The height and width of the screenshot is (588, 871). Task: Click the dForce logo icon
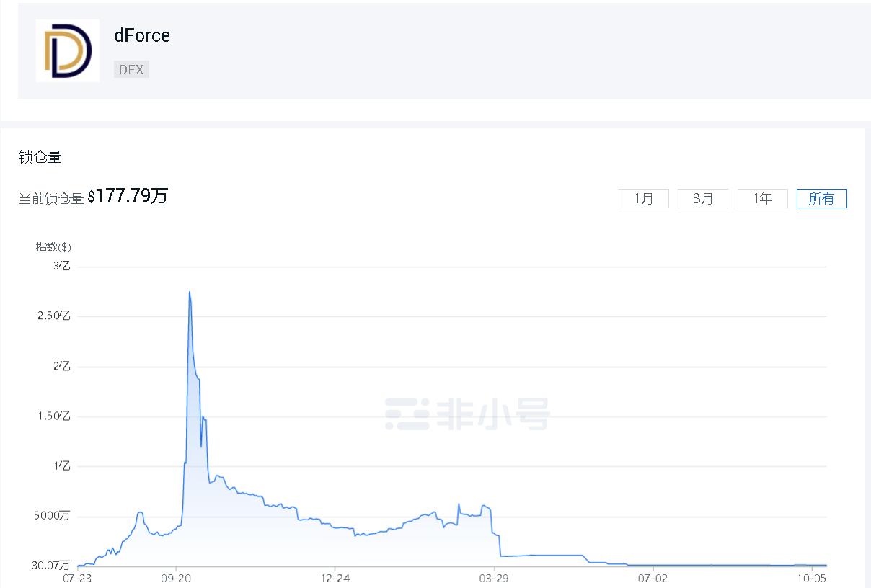(x=67, y=51)
